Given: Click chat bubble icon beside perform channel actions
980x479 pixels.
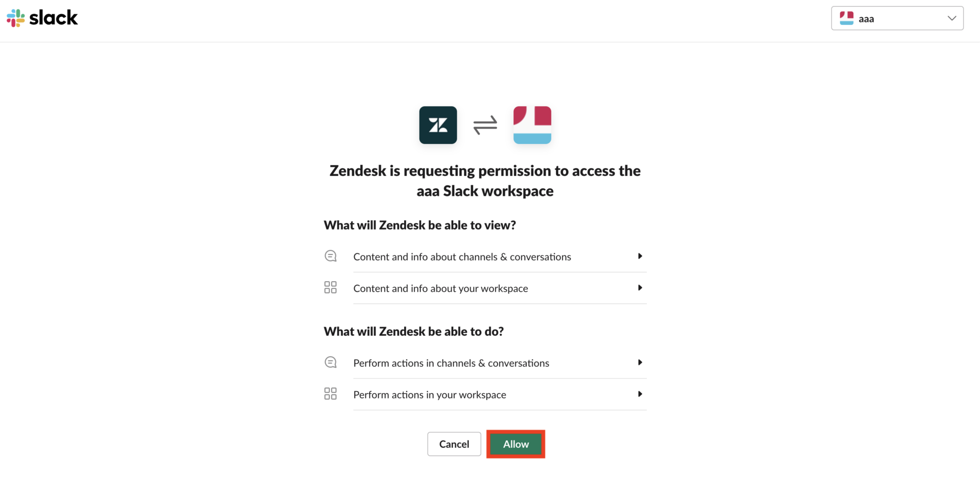Looking at the screenshot, I should [x=331, y=362].
